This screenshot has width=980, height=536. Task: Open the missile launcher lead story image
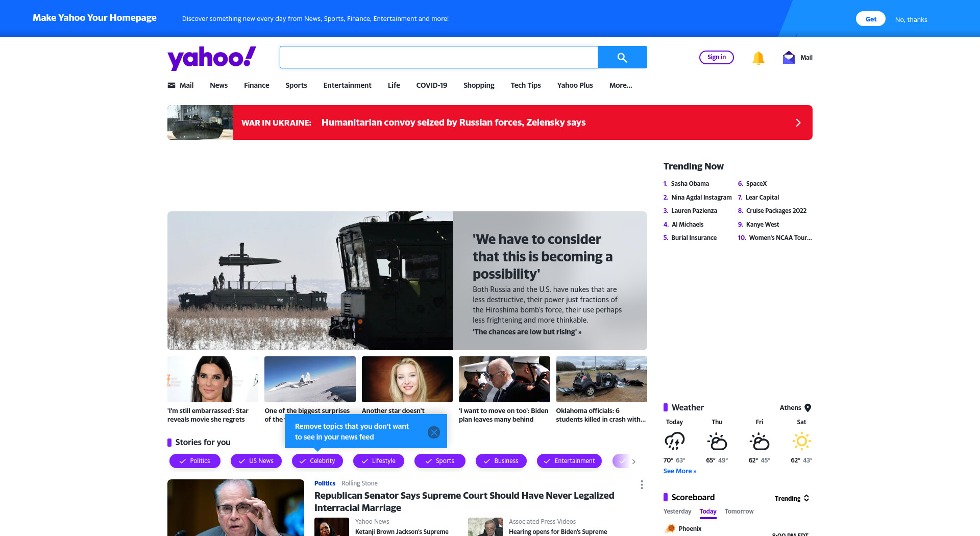click(x=310, y=281)
